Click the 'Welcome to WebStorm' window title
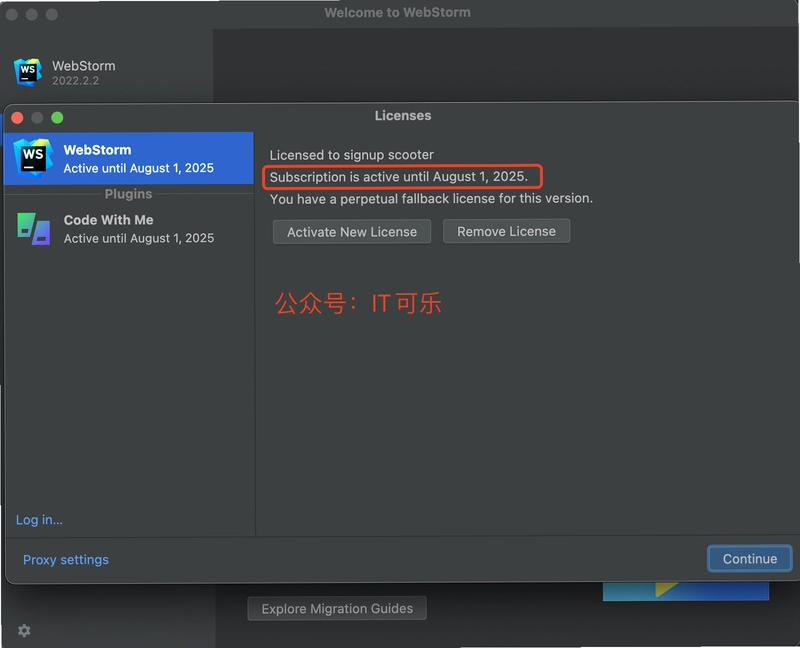 (397, 12)
